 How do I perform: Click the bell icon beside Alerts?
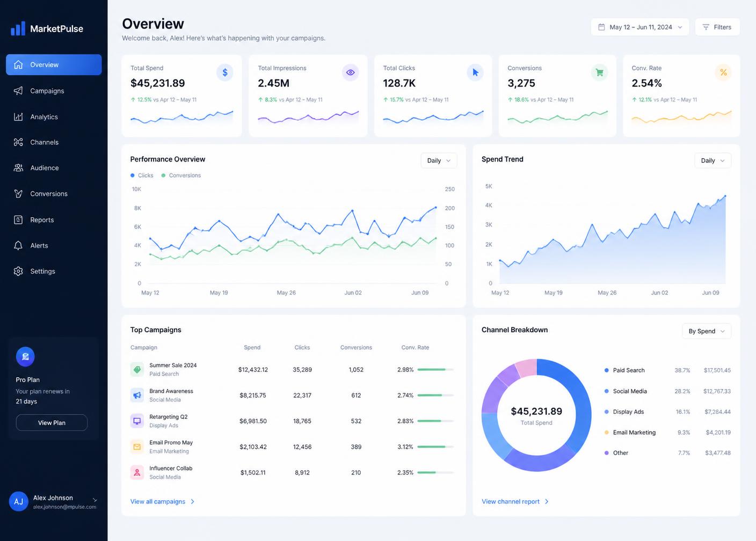pos(18,245)
